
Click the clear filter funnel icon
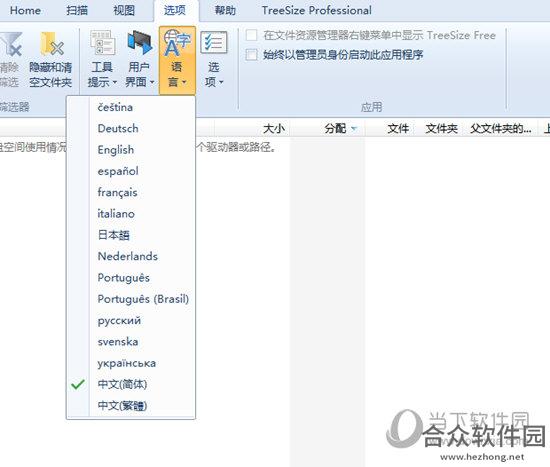[11, 44]
